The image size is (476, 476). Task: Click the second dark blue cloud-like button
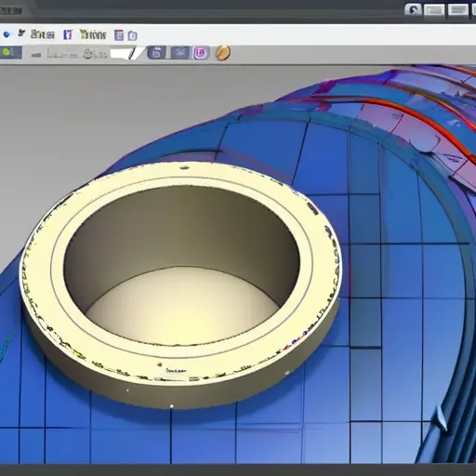[x=179, y=53]
